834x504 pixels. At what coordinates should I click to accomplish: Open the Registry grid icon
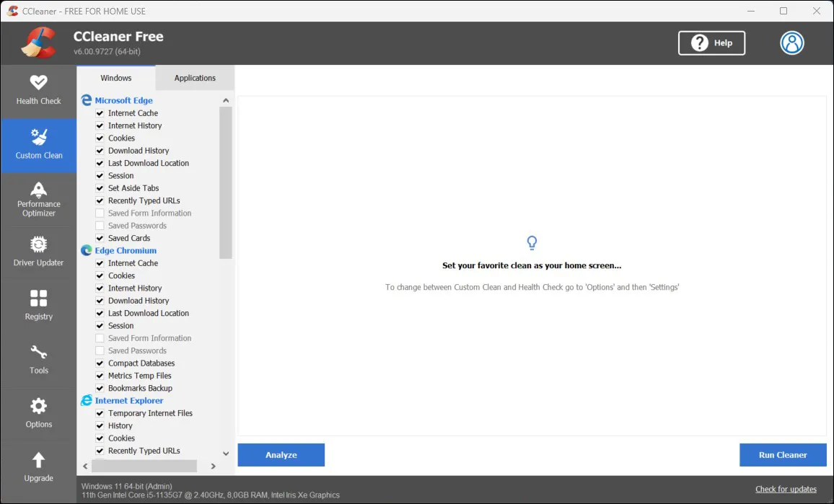39,298
